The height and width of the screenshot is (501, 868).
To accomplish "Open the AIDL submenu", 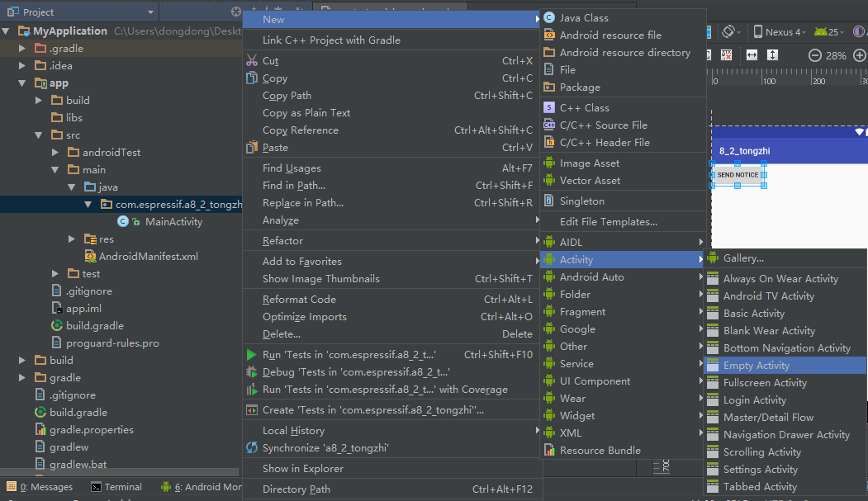I will tap(623, 242).
